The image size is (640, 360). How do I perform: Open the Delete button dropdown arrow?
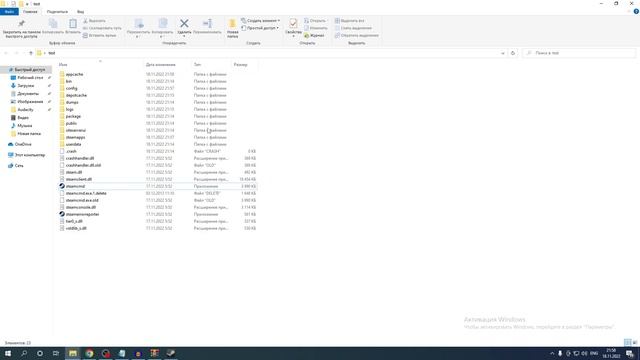(184, 37)
